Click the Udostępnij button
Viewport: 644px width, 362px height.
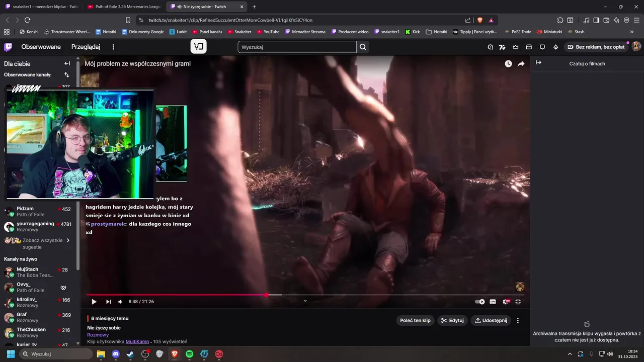[491, 320]
